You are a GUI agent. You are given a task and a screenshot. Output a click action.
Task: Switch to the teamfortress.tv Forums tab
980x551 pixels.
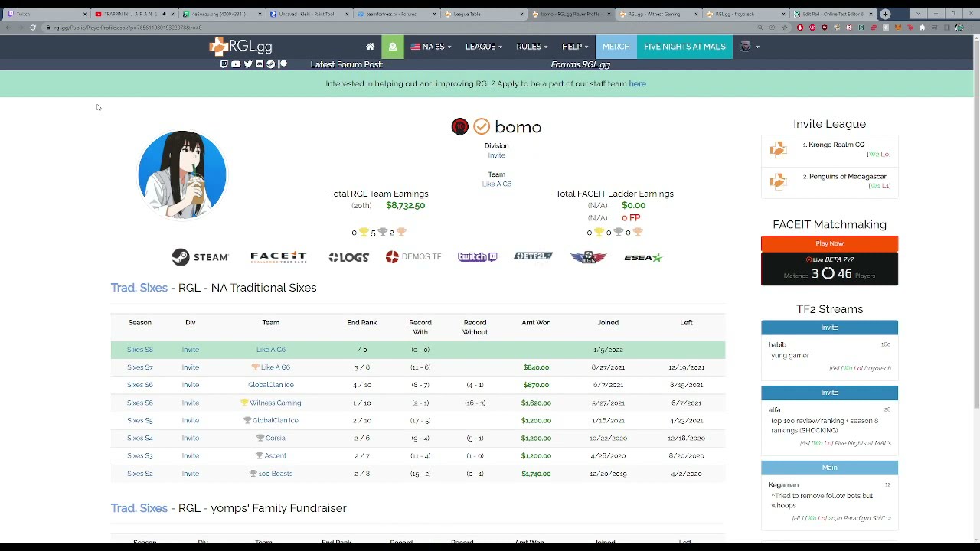point(396,14)
